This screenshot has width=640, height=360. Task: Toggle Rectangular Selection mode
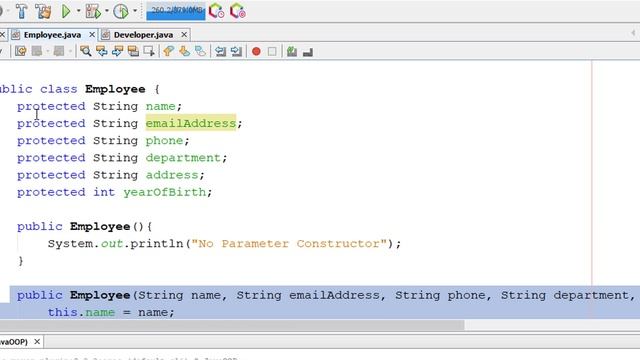click(149, 51)
